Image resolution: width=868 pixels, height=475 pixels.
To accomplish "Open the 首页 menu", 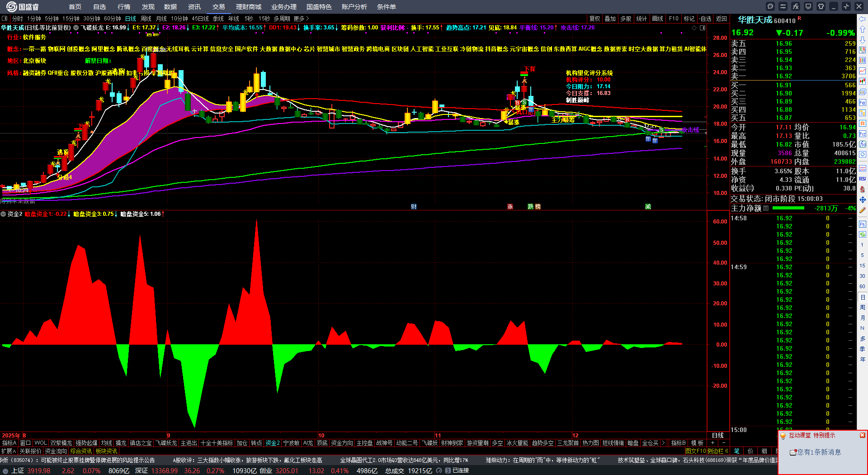I will (75, 7).
